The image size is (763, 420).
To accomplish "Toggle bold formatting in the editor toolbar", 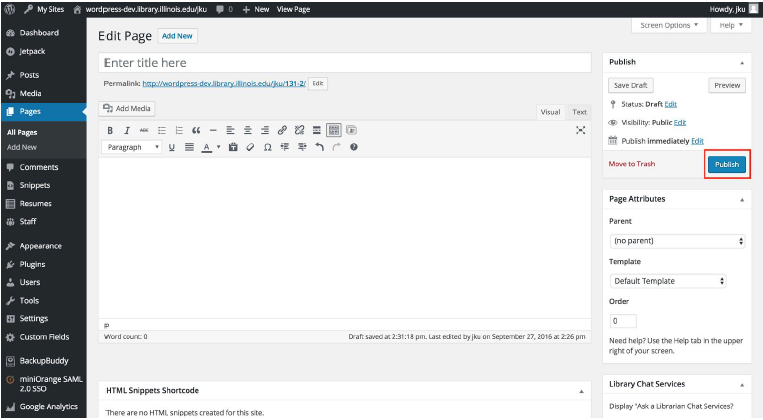I will 110,130.
